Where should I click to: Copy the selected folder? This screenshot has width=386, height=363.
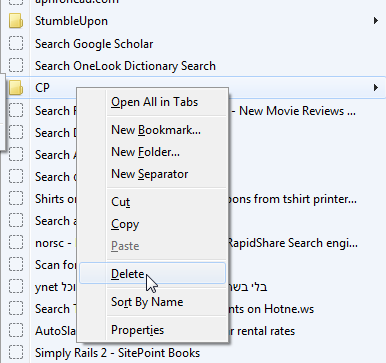pos(125,224)
